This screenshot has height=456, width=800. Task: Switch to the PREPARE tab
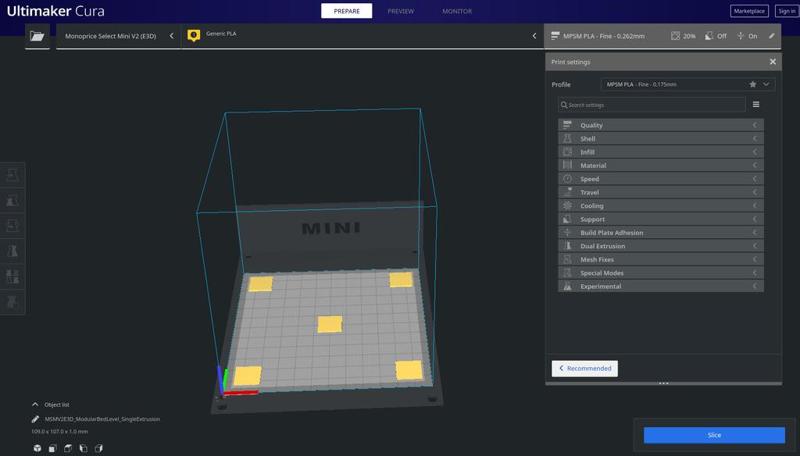[346, 11]
